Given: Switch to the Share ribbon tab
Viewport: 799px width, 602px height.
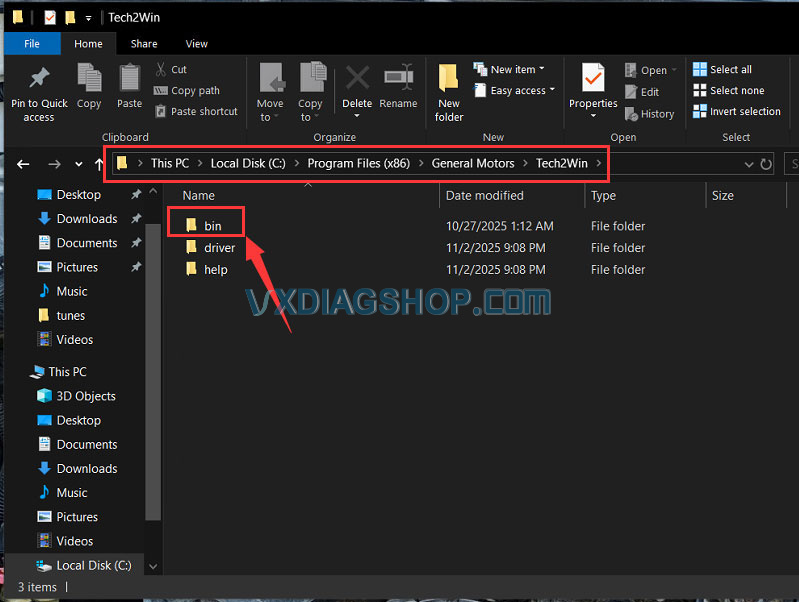Looking at the screenshot, I should 144,44.
